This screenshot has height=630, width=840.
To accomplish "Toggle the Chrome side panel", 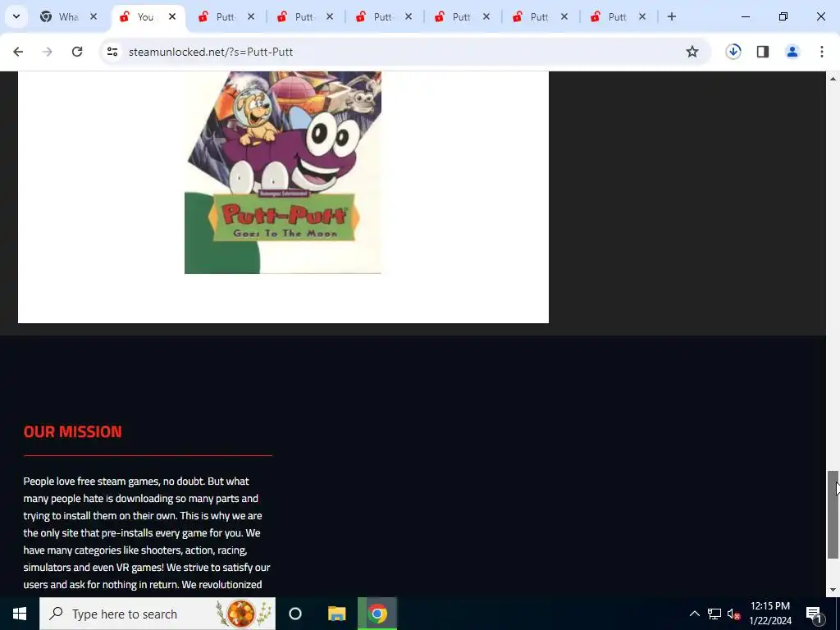I will (x=763, y=52).
